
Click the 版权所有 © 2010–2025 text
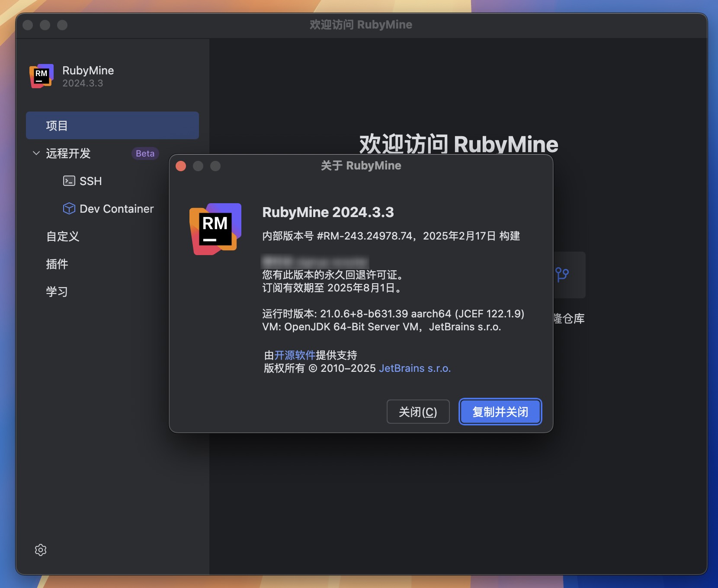coord(320,368)
